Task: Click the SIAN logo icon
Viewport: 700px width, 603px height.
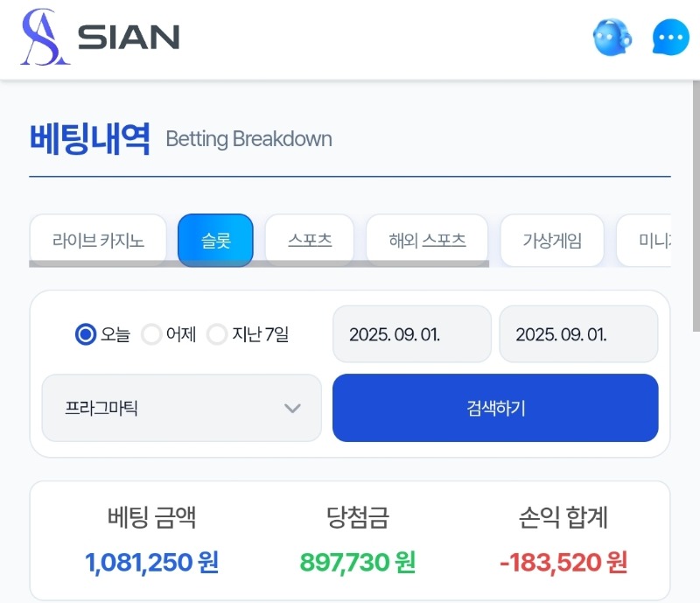Action: tap(45, 37)
